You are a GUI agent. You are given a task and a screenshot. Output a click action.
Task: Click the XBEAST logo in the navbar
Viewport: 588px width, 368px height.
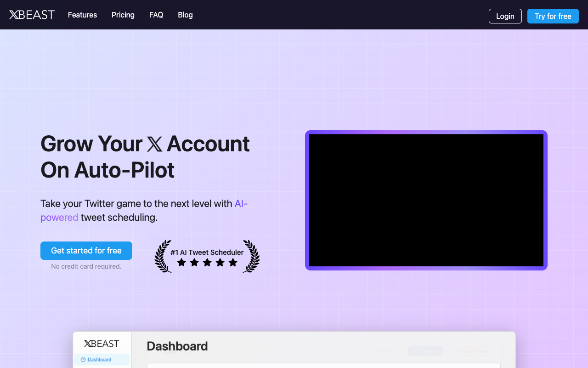[32, 15]
